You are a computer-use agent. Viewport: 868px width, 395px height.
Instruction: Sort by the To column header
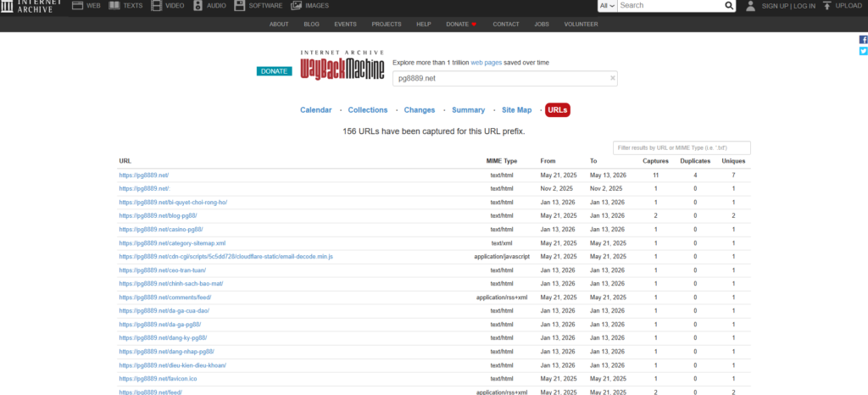(593, 161)
